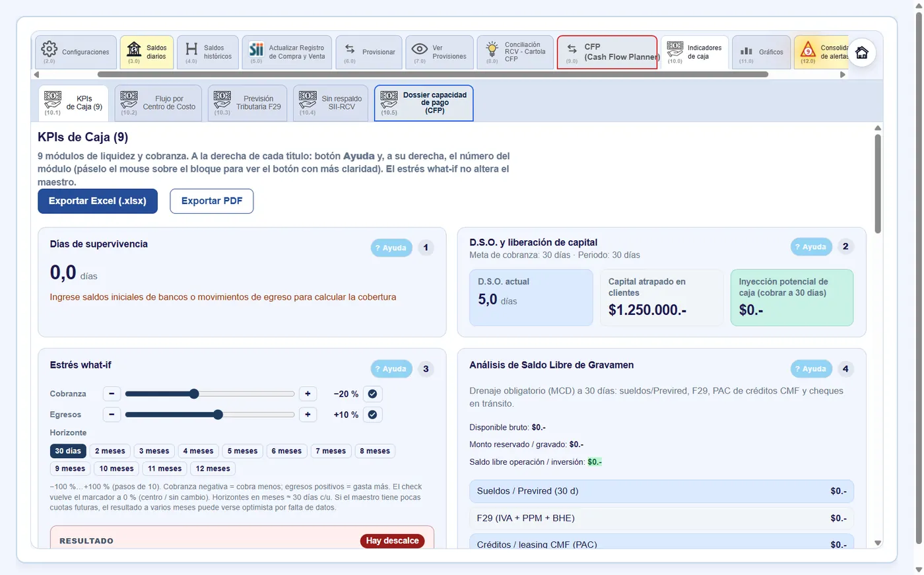Switch to Configuraciones tab
Image resolution: width=924 pixels, height=575 pixels.
coord(76,52)
